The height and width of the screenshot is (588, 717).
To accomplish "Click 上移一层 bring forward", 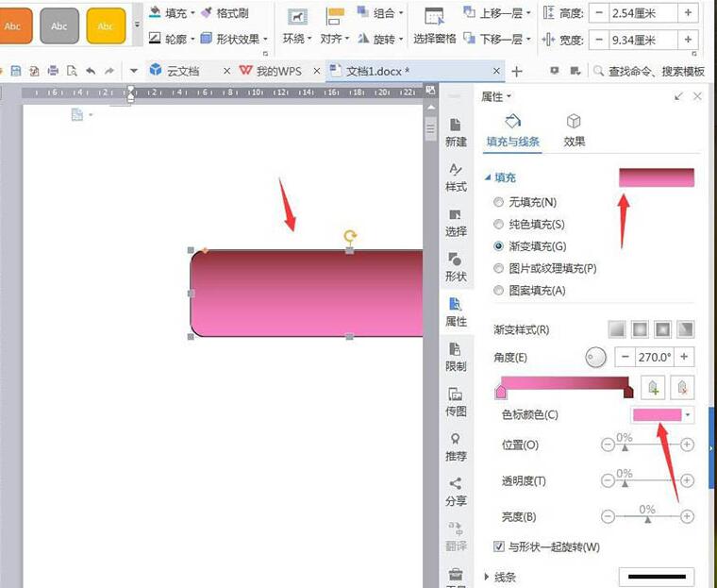I will [497, 13].
